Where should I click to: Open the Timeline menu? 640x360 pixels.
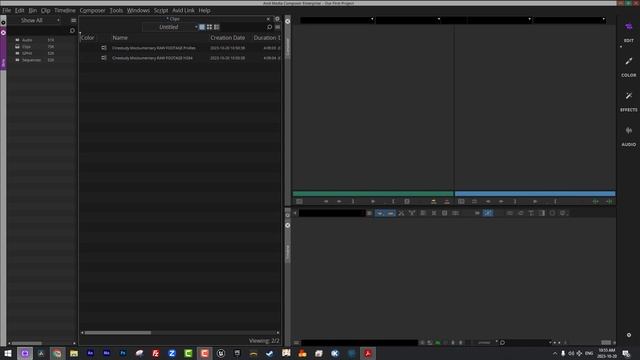tap(65, 10)
